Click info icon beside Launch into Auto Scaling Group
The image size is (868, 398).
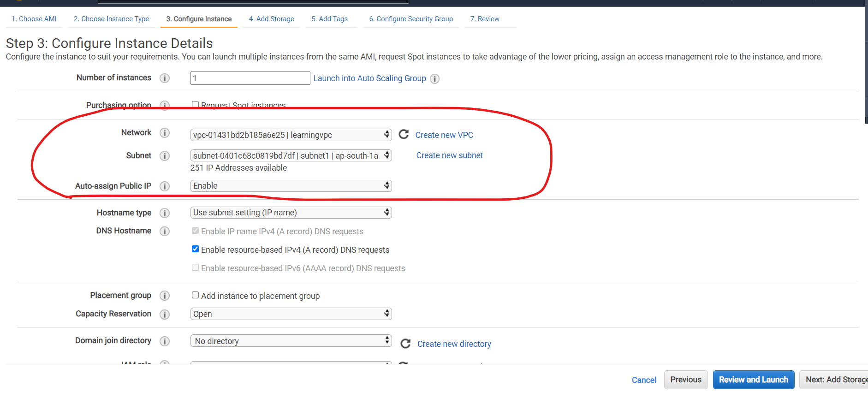pos(434,79)
